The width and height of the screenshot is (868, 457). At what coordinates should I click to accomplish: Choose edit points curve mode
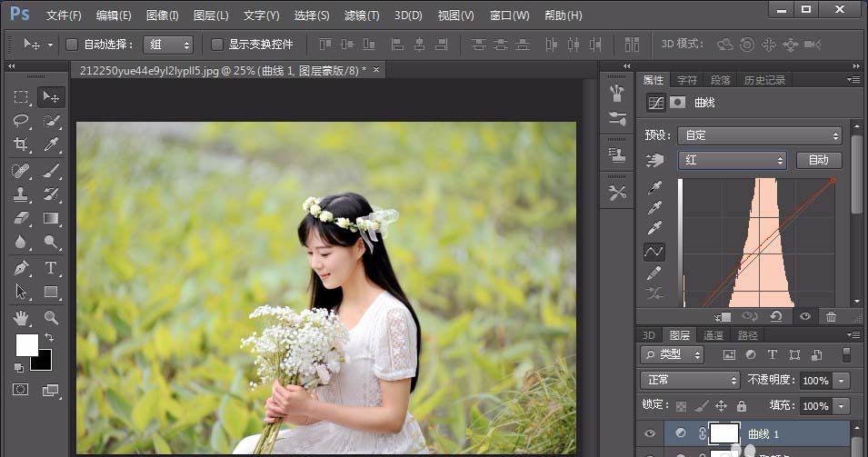(x=654, y=252)
